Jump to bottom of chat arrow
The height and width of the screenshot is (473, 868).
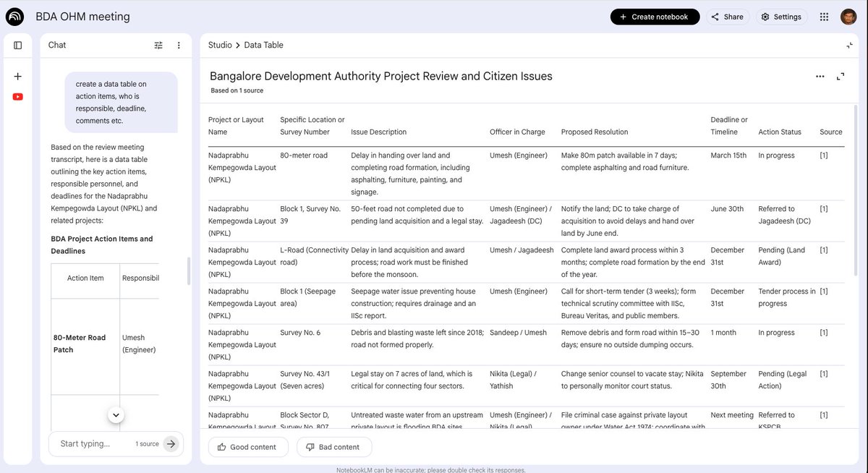116,414
